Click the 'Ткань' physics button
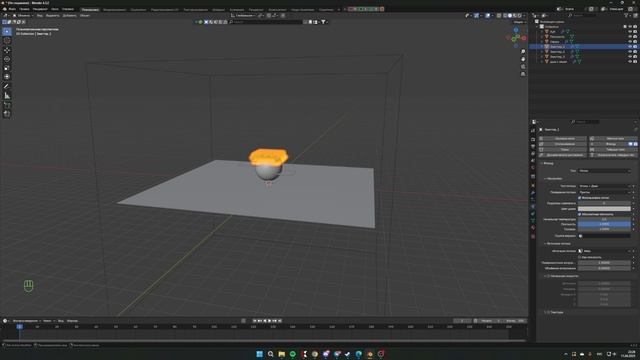 click(x=563, y=150)
